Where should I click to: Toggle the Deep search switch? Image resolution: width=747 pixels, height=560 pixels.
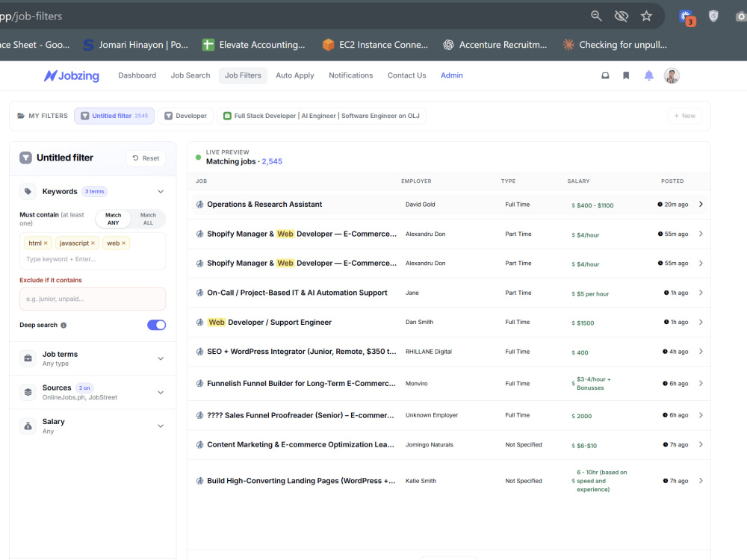156,326
